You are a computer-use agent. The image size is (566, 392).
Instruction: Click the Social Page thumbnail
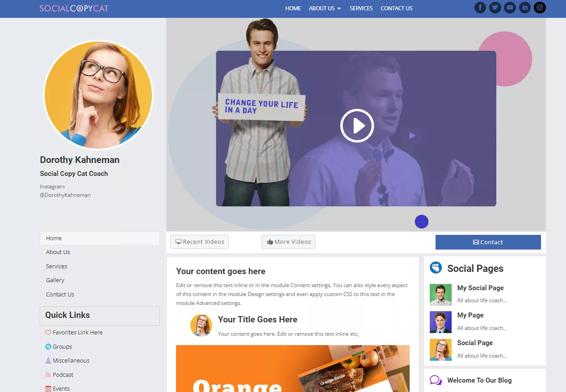coord(440,350)
